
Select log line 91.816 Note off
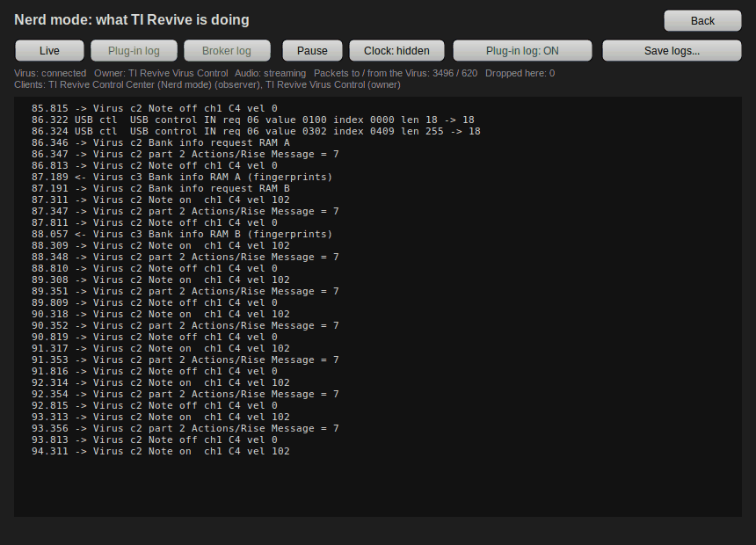[155, 371]
